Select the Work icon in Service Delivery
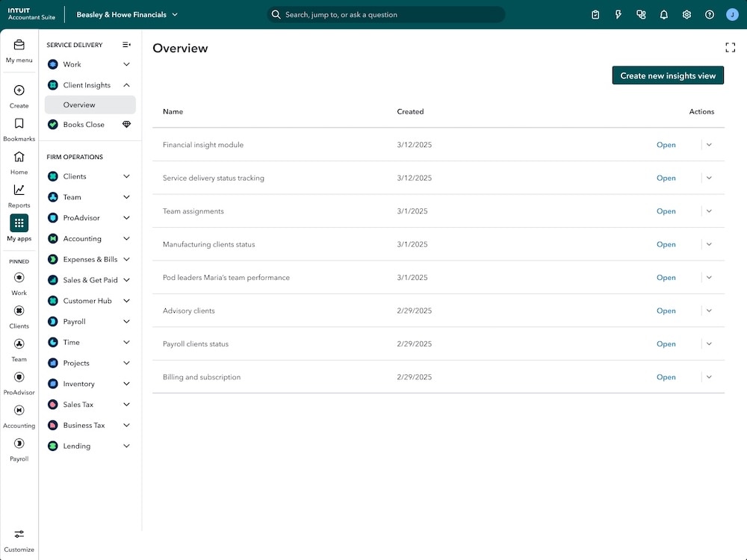The height and width of the screenshot is (560, 747). coord(51,64)
